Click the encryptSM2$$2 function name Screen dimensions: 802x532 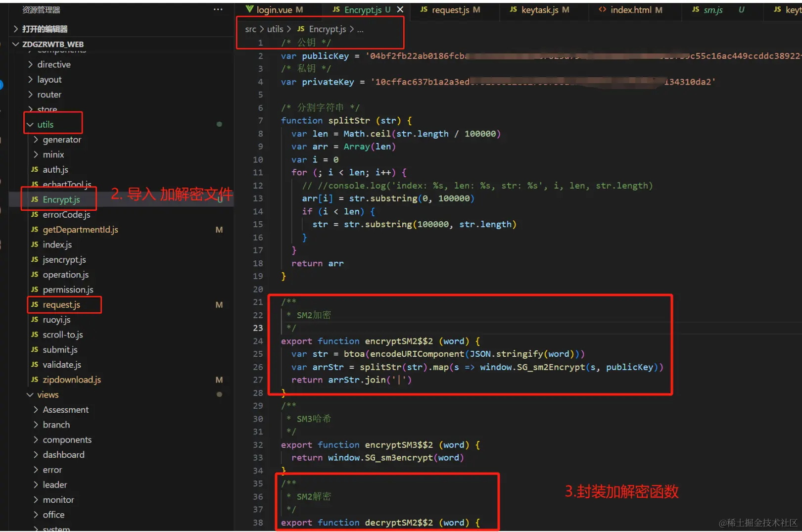pyautogui.click(x=399, y=341)
